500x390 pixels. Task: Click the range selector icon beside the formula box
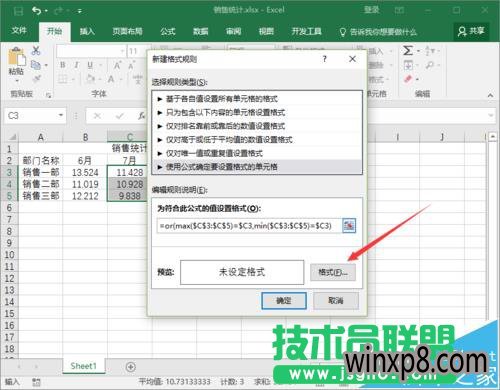pyautogui.click(x=349, y=226)
